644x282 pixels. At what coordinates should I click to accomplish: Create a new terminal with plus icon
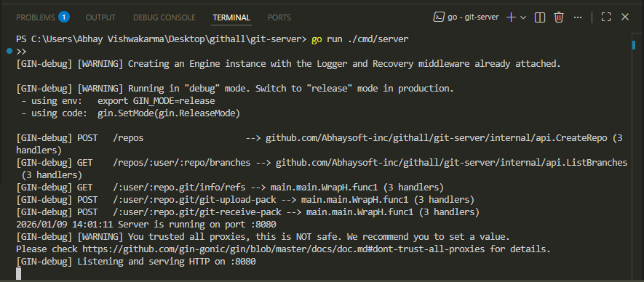coord(511,17)
